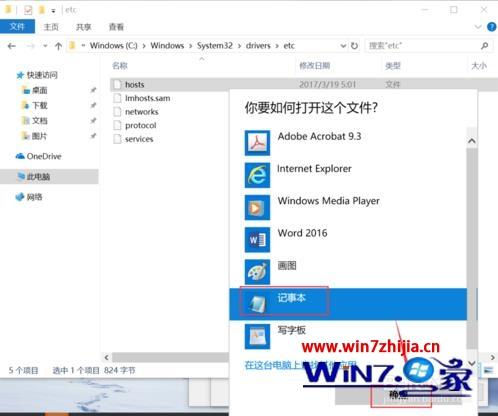This screenshot has height=416, width=498.
Task: Expand the ribbon with the chevron
Action: click(478, 27)
